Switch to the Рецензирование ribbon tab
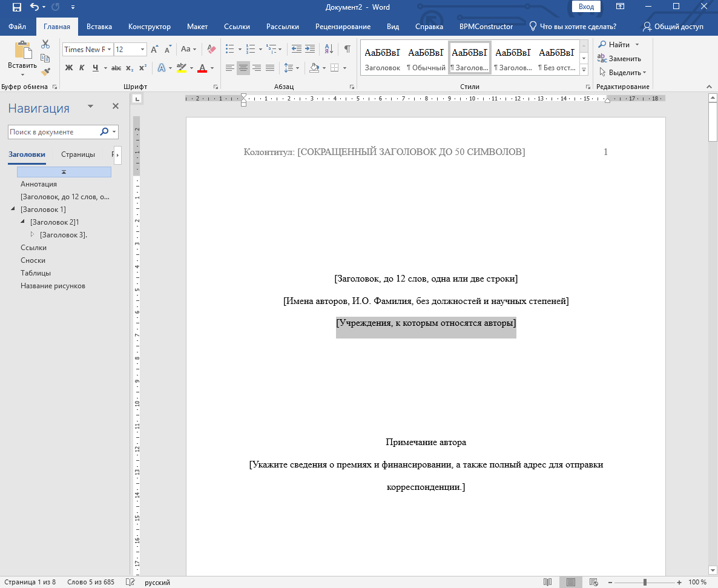This screenshot has width=718, height=588. tap(343, 27)
